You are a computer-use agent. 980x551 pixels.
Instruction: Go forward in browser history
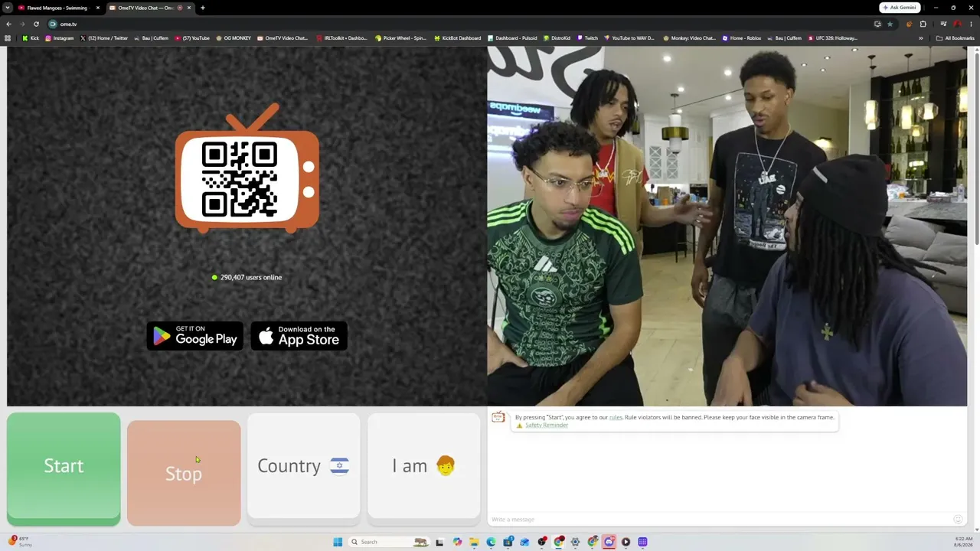22,24
